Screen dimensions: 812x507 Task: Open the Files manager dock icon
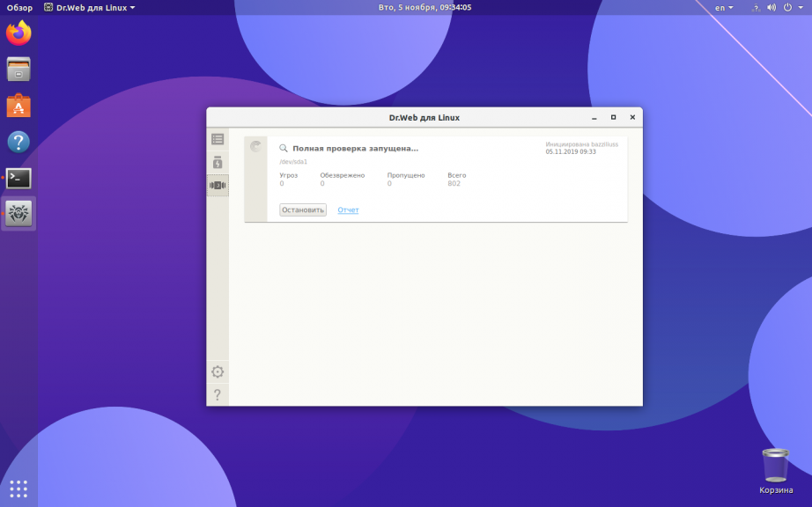click(18, 70)
